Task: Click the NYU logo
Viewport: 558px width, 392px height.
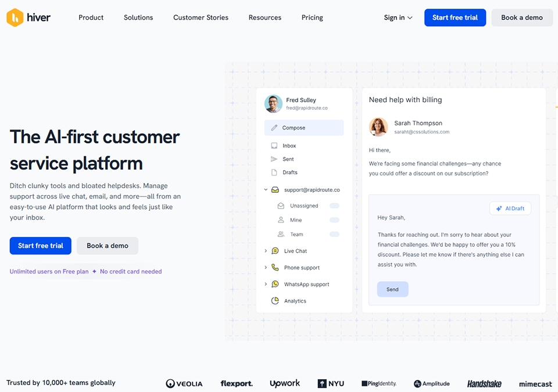Action: 331,383
